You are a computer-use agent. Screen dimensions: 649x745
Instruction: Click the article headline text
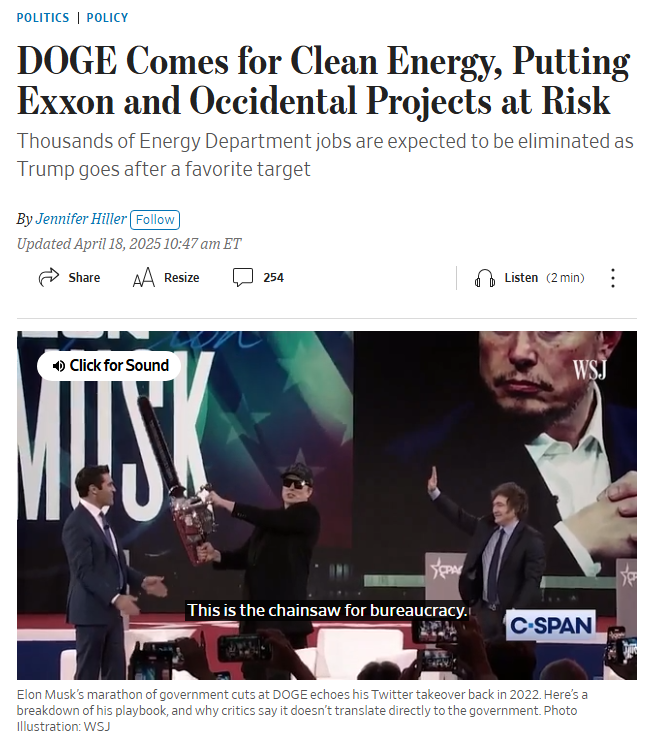[324, 81]
